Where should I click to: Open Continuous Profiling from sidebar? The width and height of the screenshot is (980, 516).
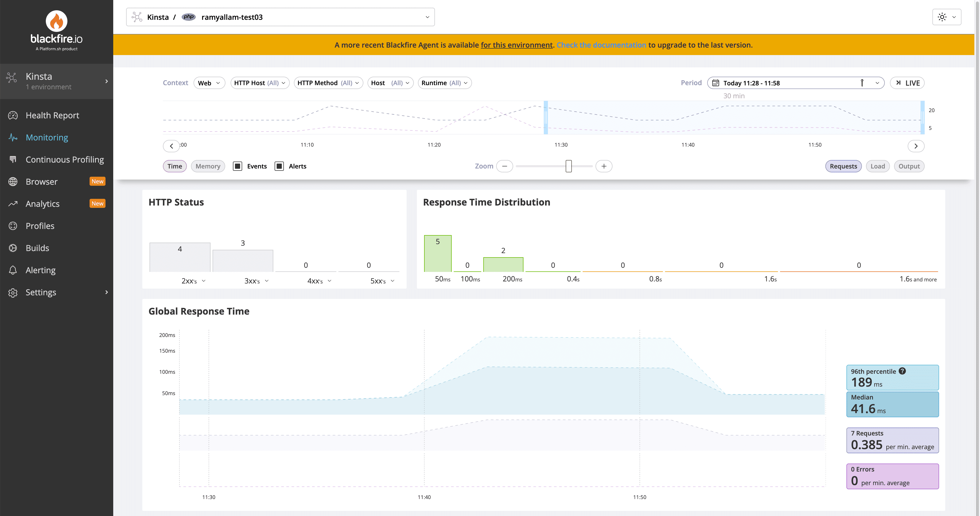click(x=65, y=159)
